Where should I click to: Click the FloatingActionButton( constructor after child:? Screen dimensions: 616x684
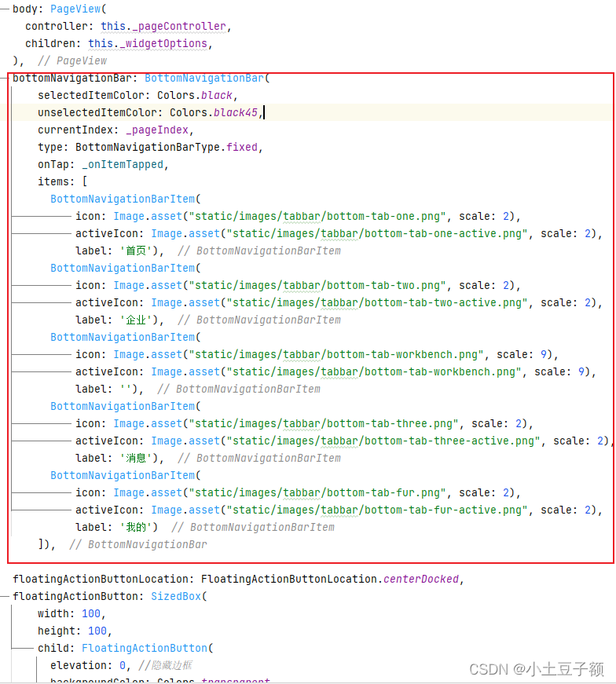[x=147, y=648]
